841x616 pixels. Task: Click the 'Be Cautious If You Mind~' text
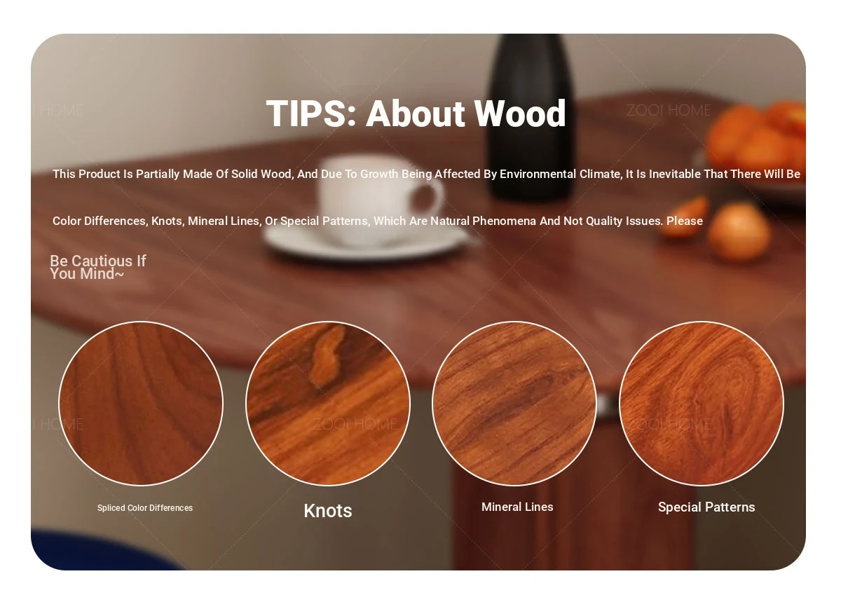coord(98,267)
